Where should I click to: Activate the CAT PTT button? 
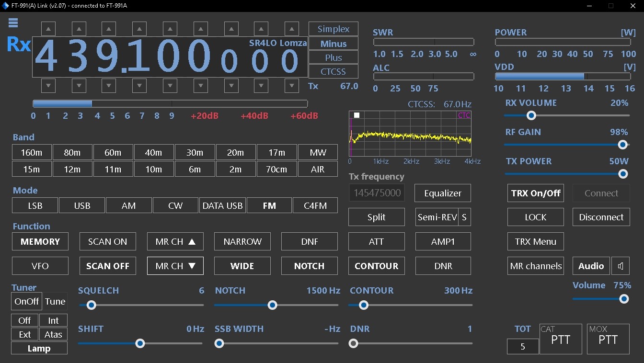561,339
